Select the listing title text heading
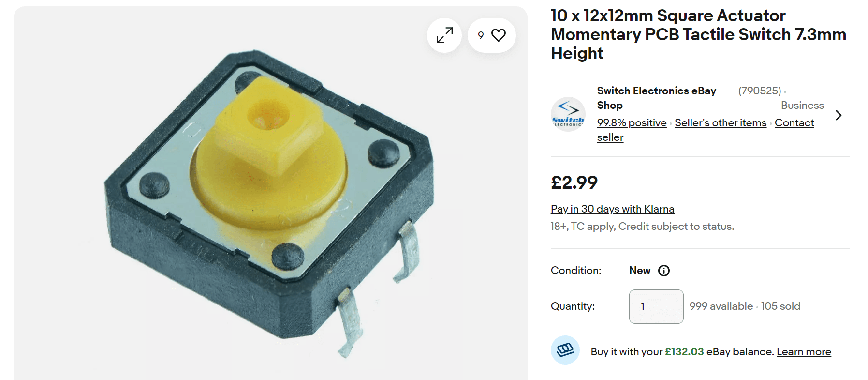Image resolution: width=868 pixels, height=380 pixels. click(x=698, y=34)
